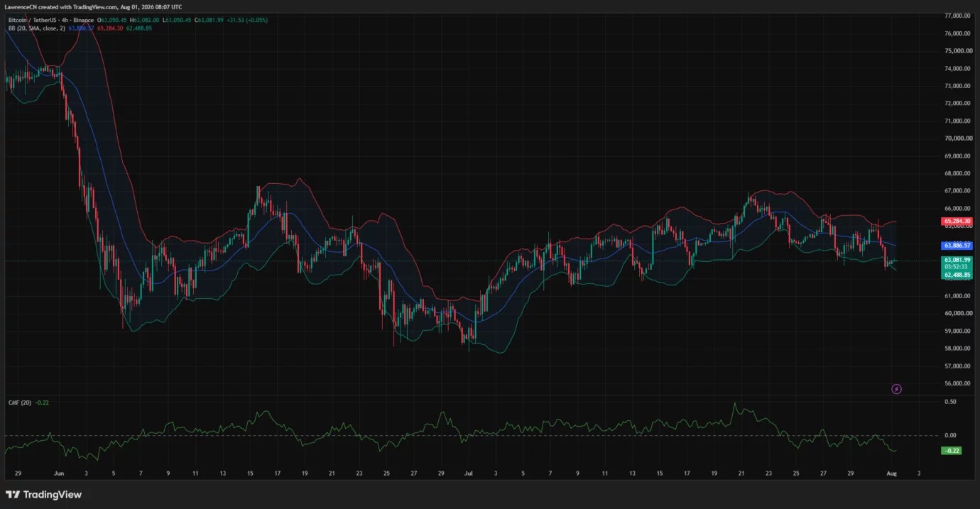Click the Bitcoin / TetherUS symbol title
The height and width of the screenshot is (509, 980).
click(x=33, y=20)
